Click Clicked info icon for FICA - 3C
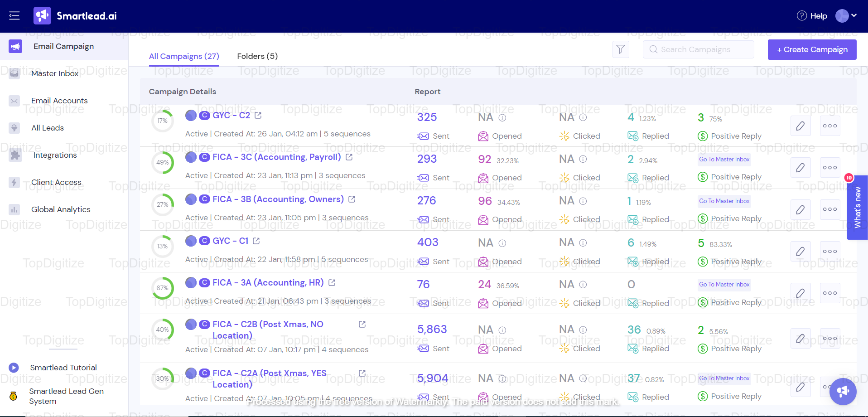868x417 pixels. (x=583, y=159)
